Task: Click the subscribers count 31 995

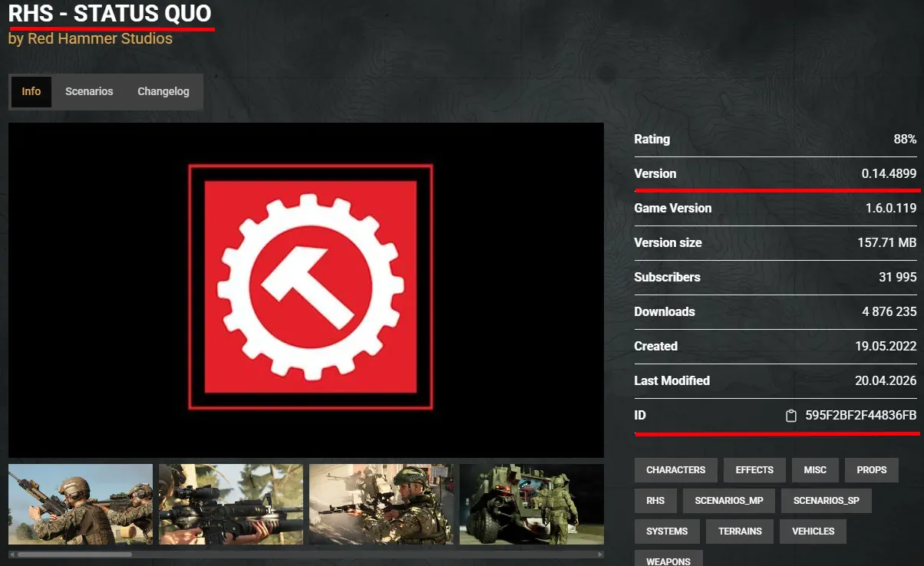Action: [898, 278]
